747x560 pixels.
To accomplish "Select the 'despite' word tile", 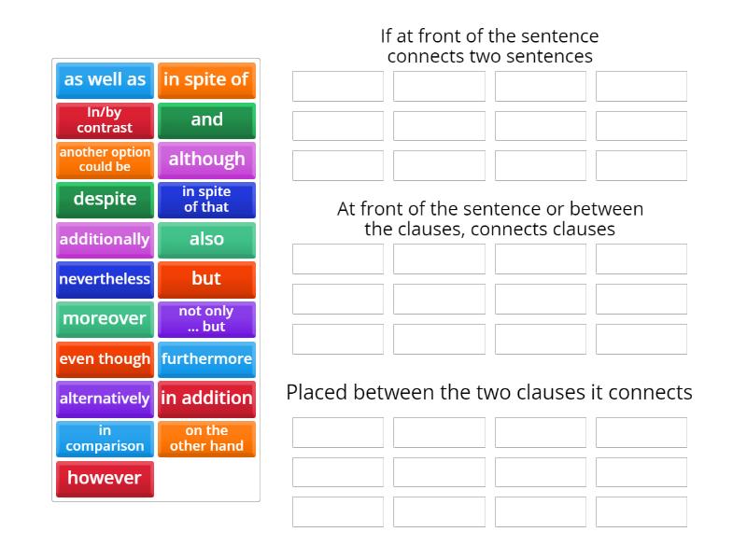I will click(104, 200).
